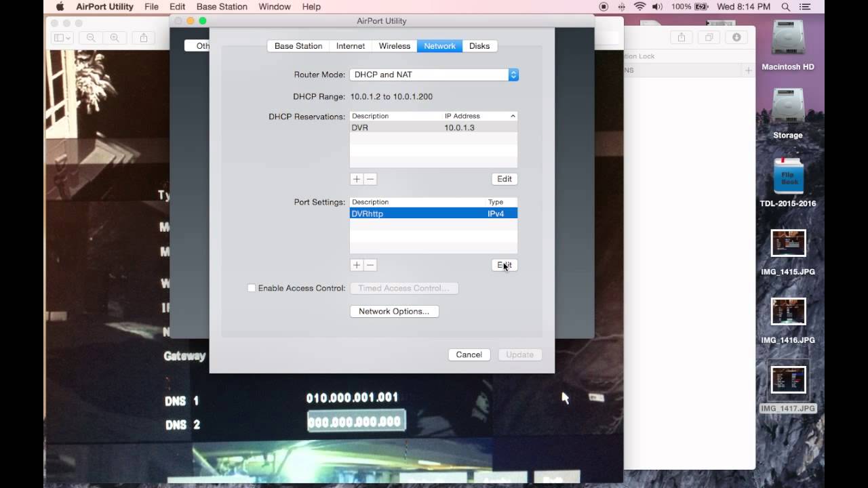Image resolution: width=868 pixels, height=488 pixels.
Task: Click downloads icon in Safari window
Action: [x=736, y=37]
